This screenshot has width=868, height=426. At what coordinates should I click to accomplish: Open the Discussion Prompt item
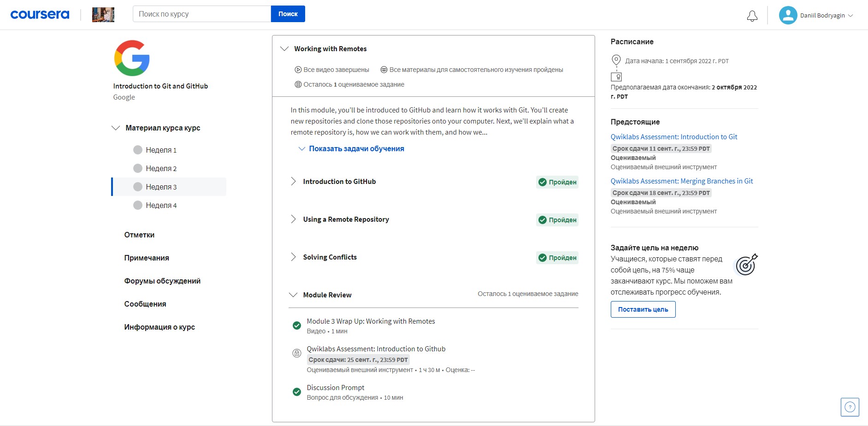click(x=336, y=388)
